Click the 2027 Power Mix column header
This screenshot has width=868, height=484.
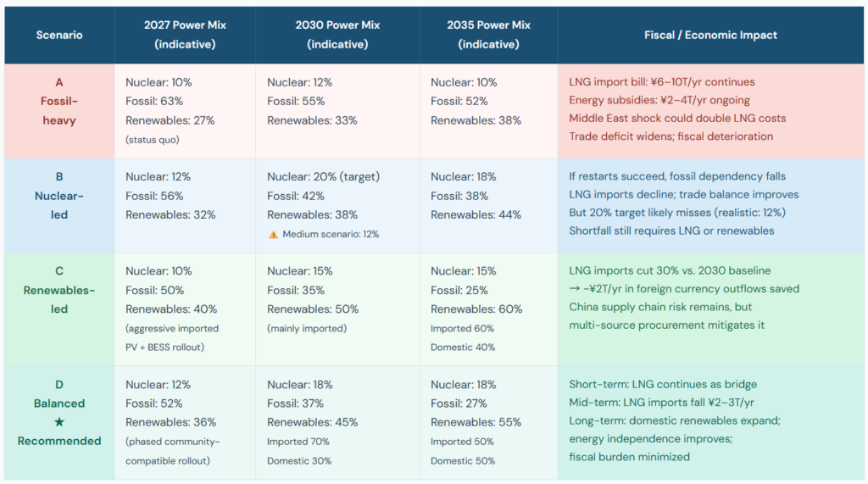[x=184, y=35]
